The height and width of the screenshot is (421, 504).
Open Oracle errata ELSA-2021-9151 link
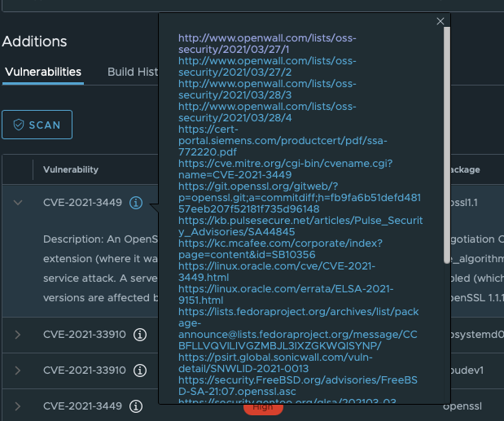point(286,295)
